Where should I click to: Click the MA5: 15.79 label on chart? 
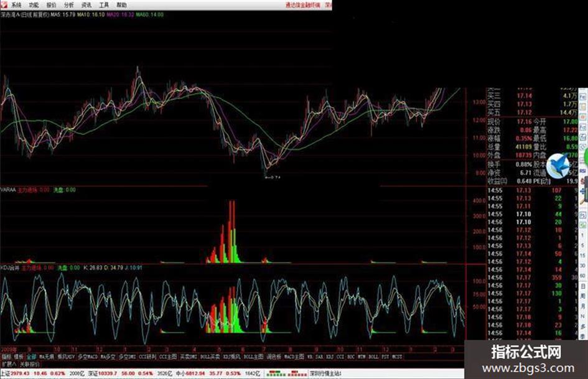tap(63, 15)
